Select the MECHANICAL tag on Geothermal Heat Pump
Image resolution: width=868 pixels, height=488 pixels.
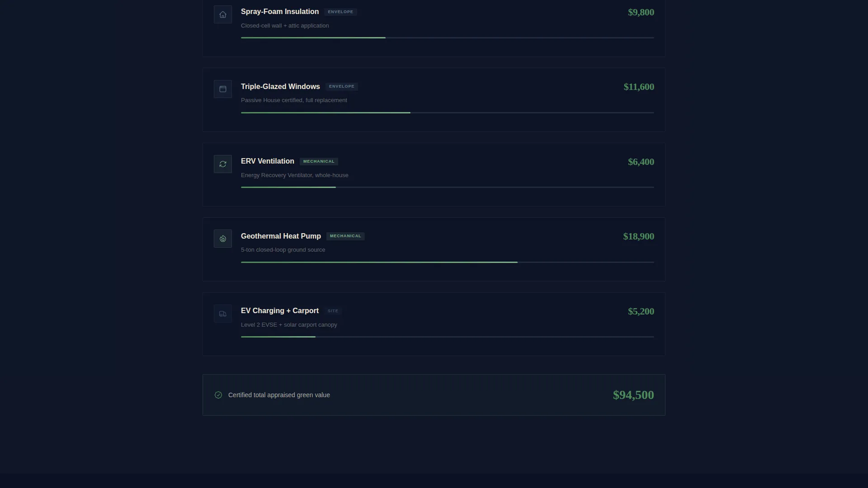(x=345, y=236)
